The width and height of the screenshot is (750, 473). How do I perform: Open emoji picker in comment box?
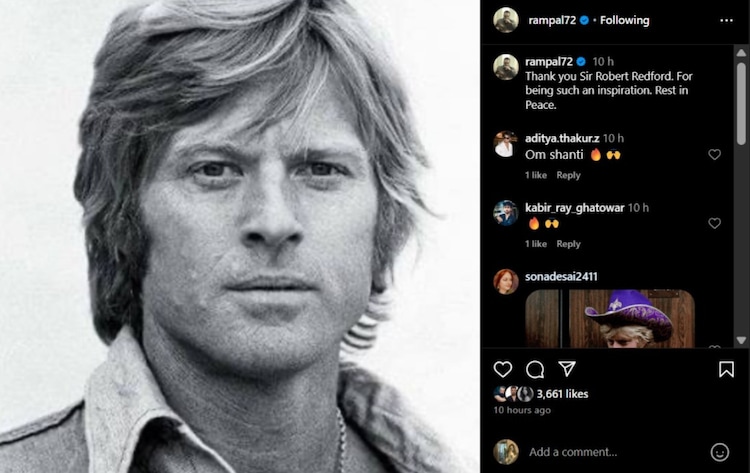(x=719, y=451)
